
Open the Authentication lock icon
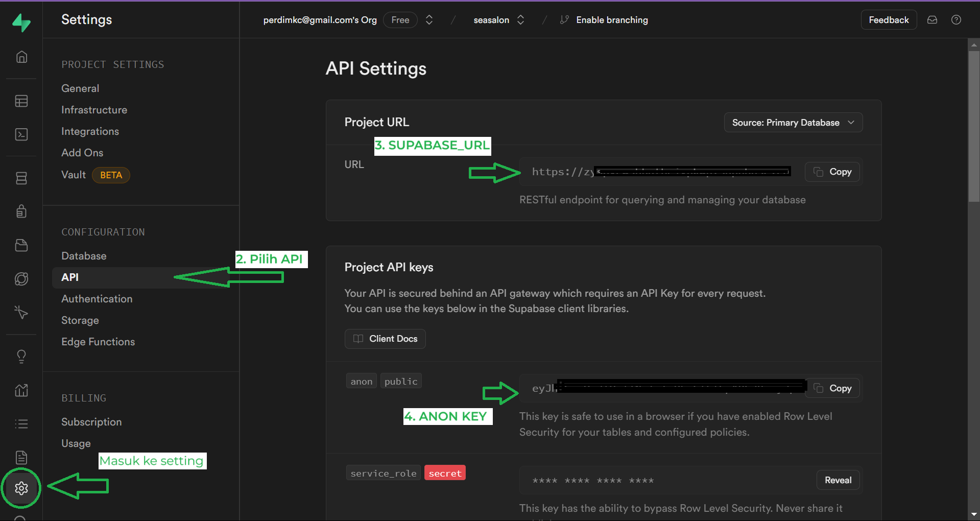tap(21, 211)
